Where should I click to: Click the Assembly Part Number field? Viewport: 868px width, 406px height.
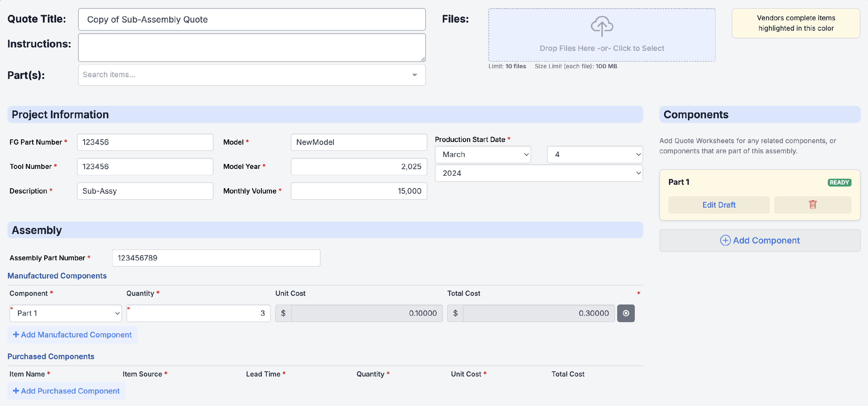216,258
